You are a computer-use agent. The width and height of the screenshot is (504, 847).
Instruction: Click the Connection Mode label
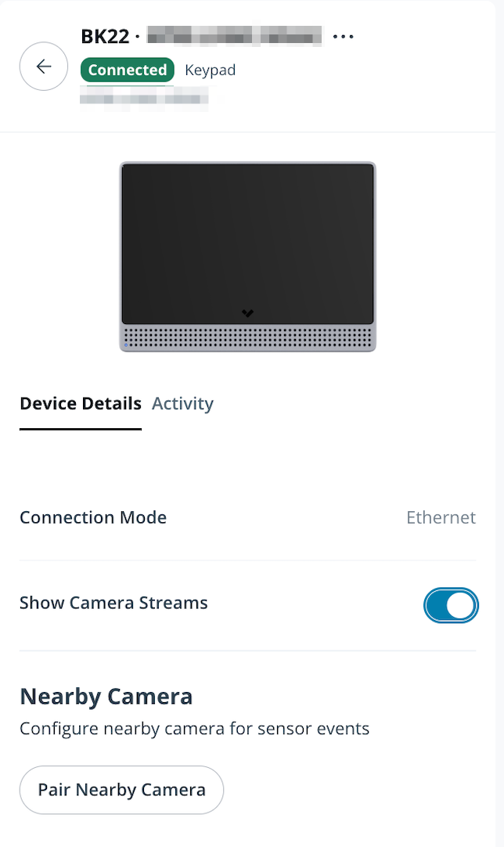[x=93, y=517]
